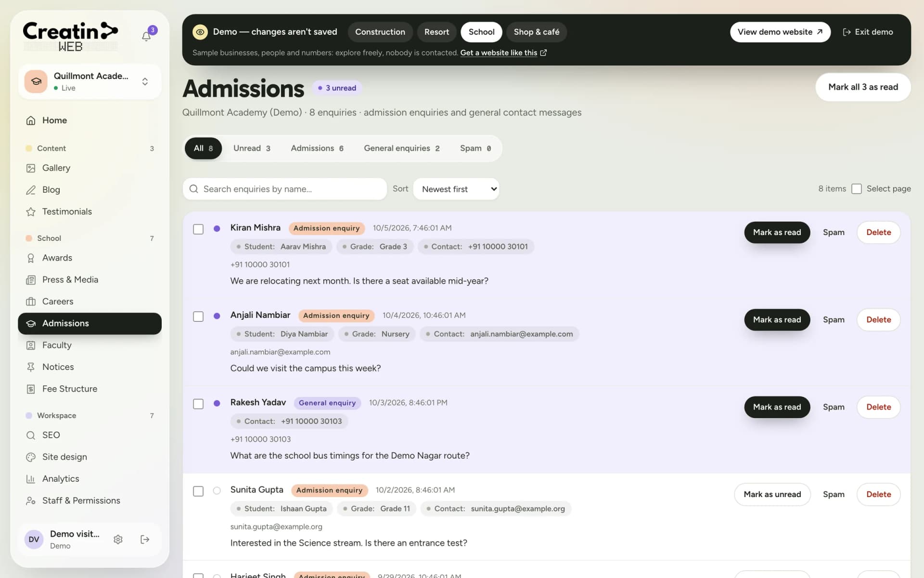
Task: Switch to General enquiries tab
Action: tap(402, 148)
